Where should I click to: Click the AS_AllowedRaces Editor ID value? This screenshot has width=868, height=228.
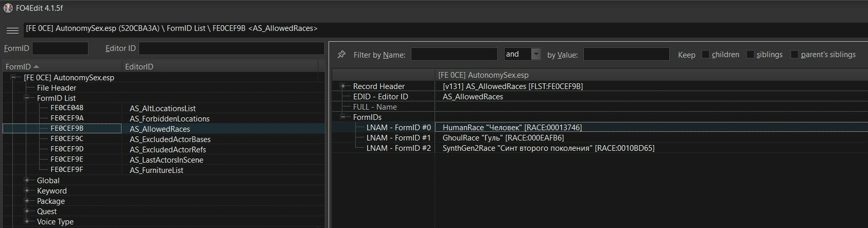click(x=473, y=97)
